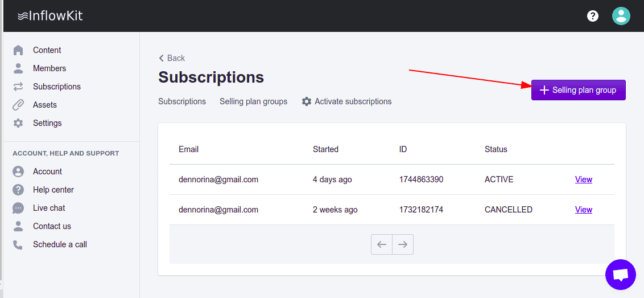View the CANCELLED subscription 1732182174
The height and width of the screenshot is (298, 644).
(583, 210)
